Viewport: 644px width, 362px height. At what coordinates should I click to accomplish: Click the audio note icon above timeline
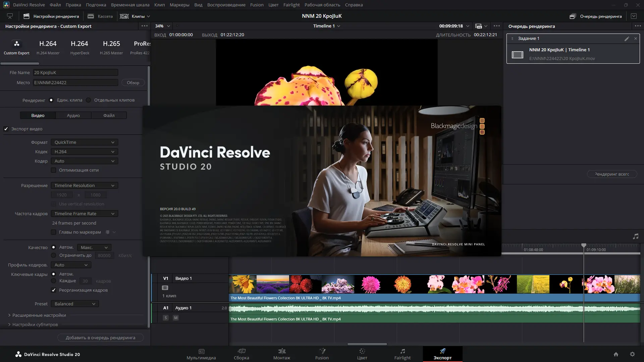pos(635,237)
